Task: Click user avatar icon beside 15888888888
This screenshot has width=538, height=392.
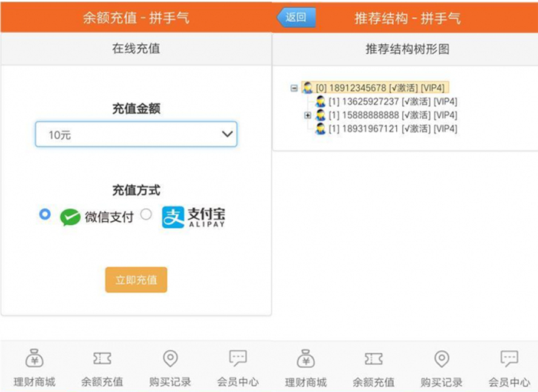Action: pyautogui.click(x=320, y=115)
